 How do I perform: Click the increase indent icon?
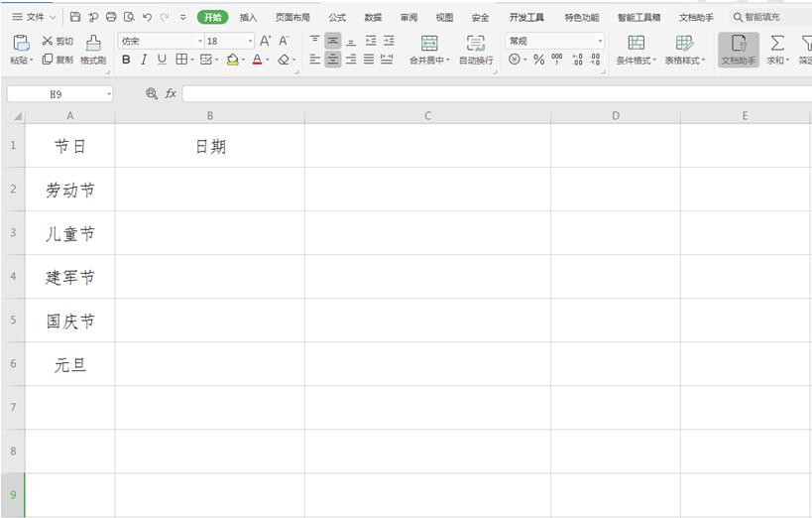[389, 41]
